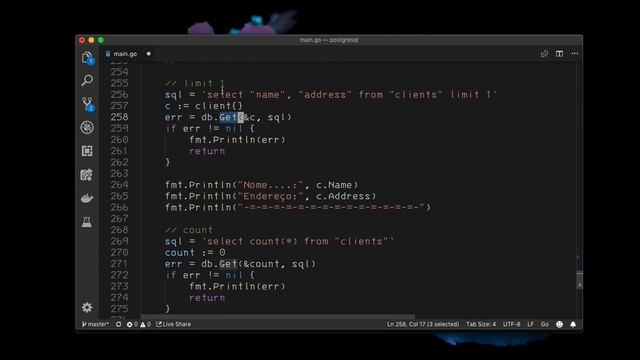
Task: Open the Source Control view
Action: [87, 104]
